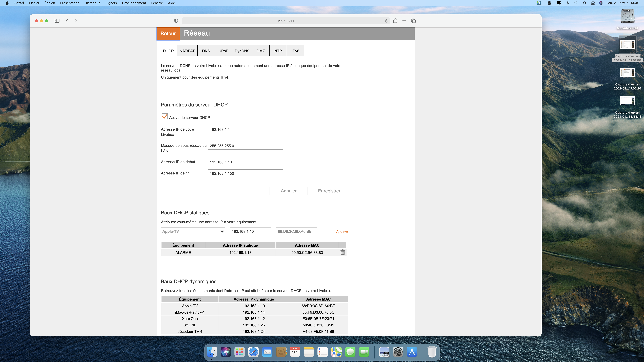The image size is (644, 362).
Task: Open the Développement menu
Action: (x=134, y=3)
